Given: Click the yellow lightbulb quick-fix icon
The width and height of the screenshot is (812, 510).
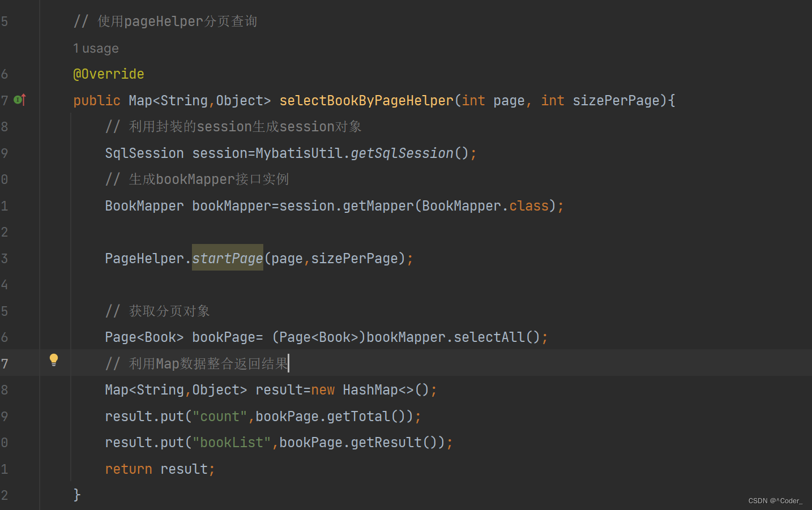Looking at the screenshot, I should coord(54,359).
